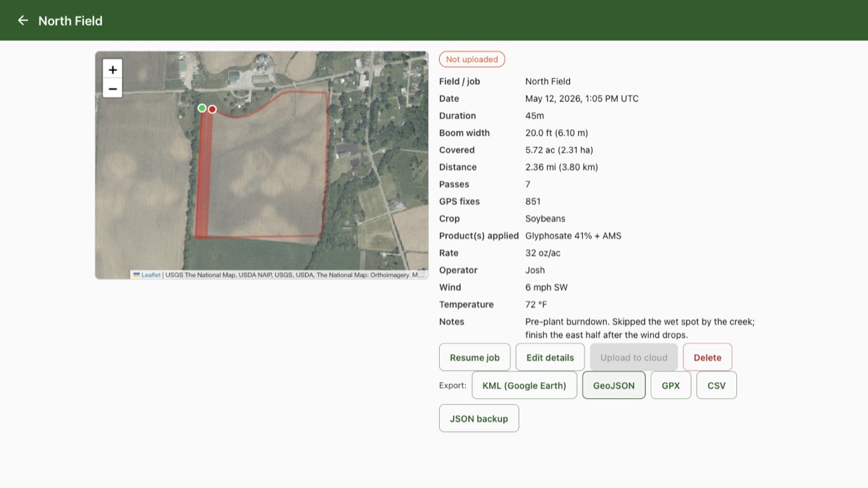Resume the North Field job
This screenshot has height=488, width=868.
[475, 358]
